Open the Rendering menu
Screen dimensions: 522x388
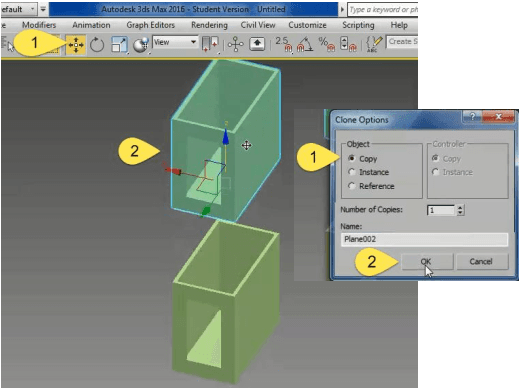tap(209, 25)
